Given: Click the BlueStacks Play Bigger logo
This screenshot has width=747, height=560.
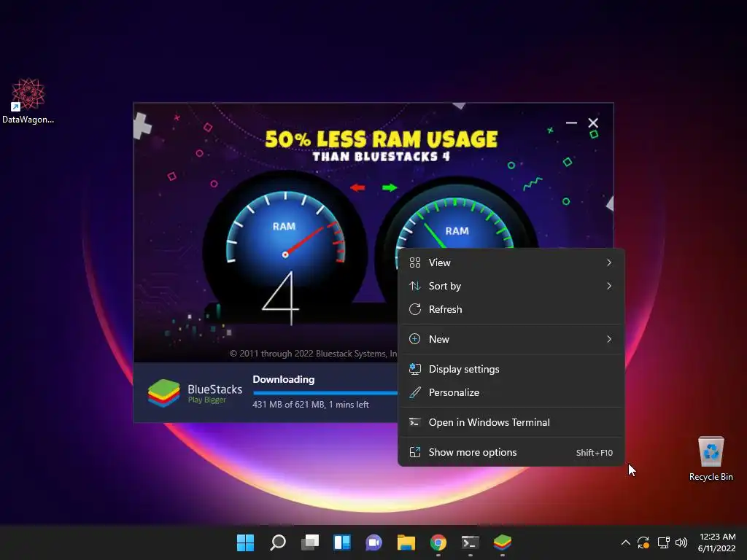Looking at the screenshot, I should tap(195, 393).
